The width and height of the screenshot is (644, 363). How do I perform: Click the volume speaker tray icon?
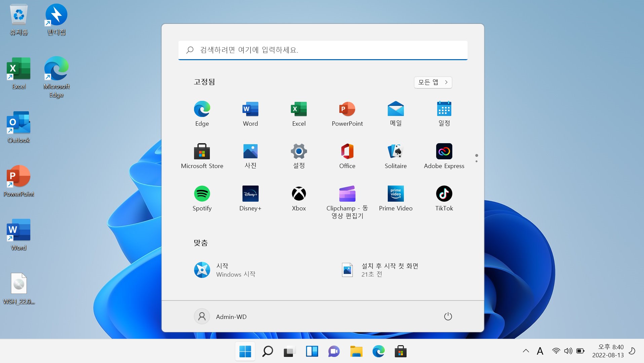pos(568,351)
